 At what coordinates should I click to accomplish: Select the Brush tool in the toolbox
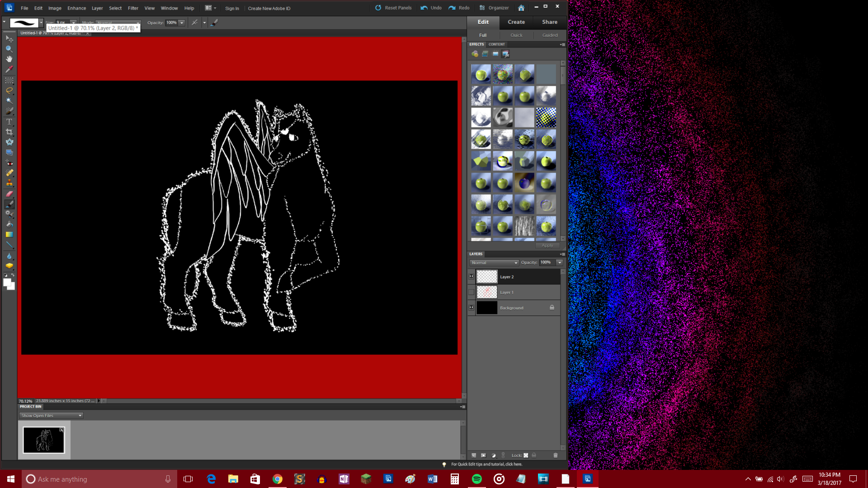tap(9, 204)
